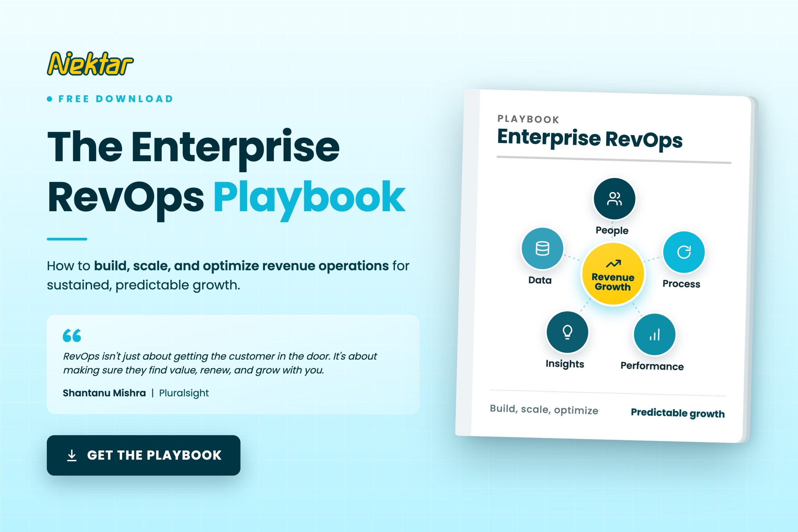Select the Insights lightbulb icon
Screen dimensions: 798x532
[567, 332]
